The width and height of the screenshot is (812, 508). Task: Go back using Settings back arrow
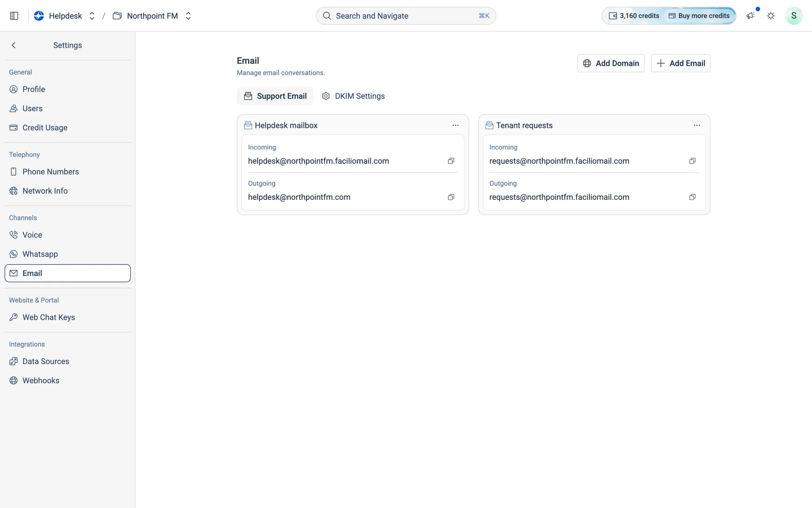pos(14,45)
